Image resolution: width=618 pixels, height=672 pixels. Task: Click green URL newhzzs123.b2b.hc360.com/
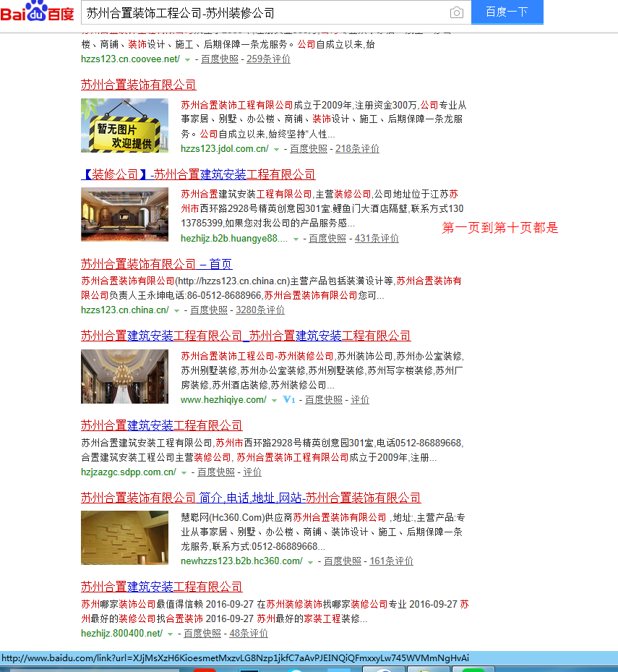coord(241,561)
